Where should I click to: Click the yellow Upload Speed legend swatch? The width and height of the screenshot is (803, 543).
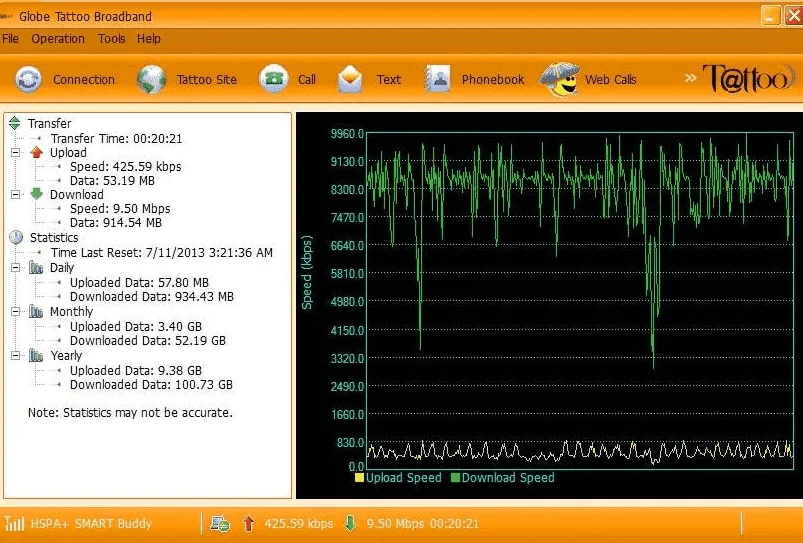(360, 478)
